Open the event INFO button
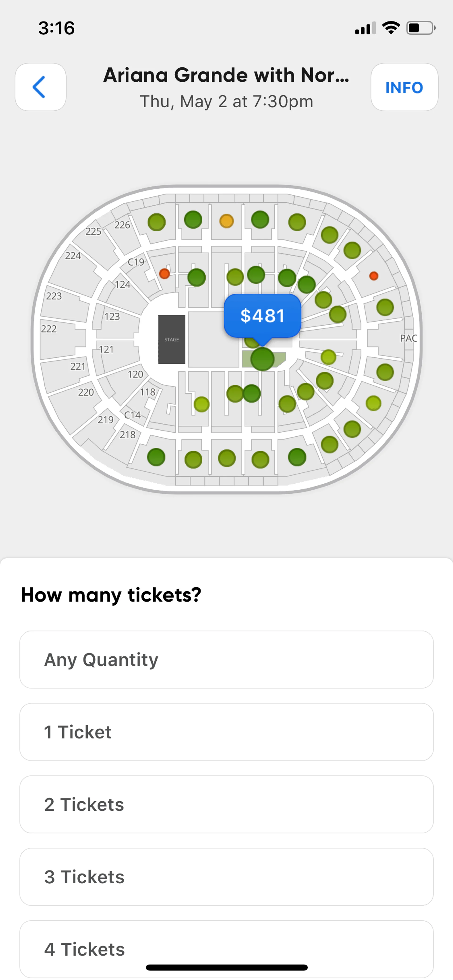The width and height of the screenshot is (453, 980). point(404,87)
